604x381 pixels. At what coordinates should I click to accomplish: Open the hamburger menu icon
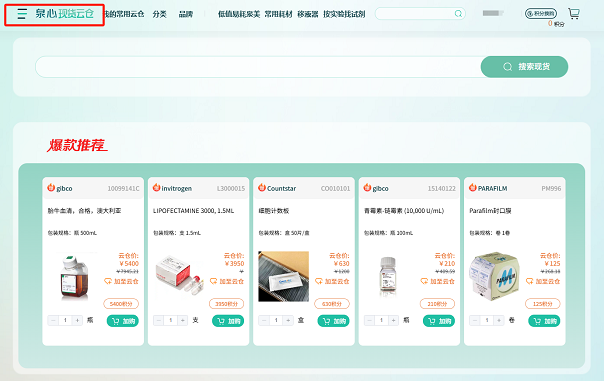(x=22, y=14)
